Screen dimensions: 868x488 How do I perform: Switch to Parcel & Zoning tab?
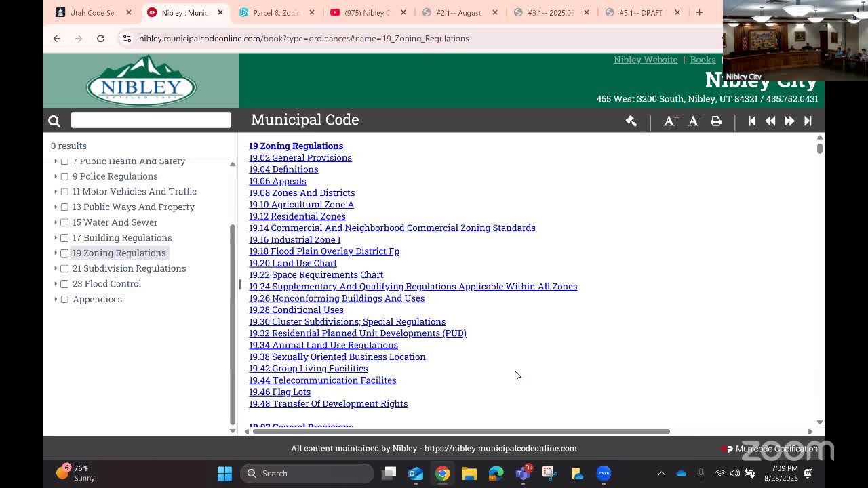click(x=276, y=12)
